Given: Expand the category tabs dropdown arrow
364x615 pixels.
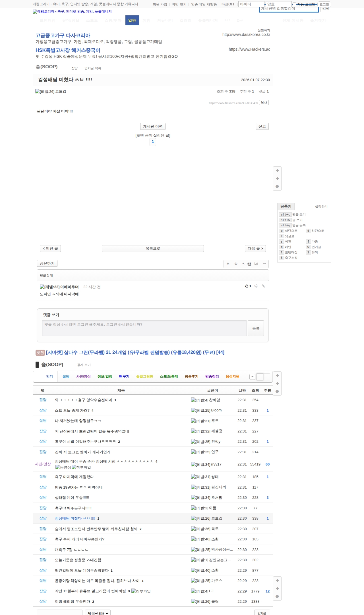Looking at the screenshot, I should pos(252,377).
